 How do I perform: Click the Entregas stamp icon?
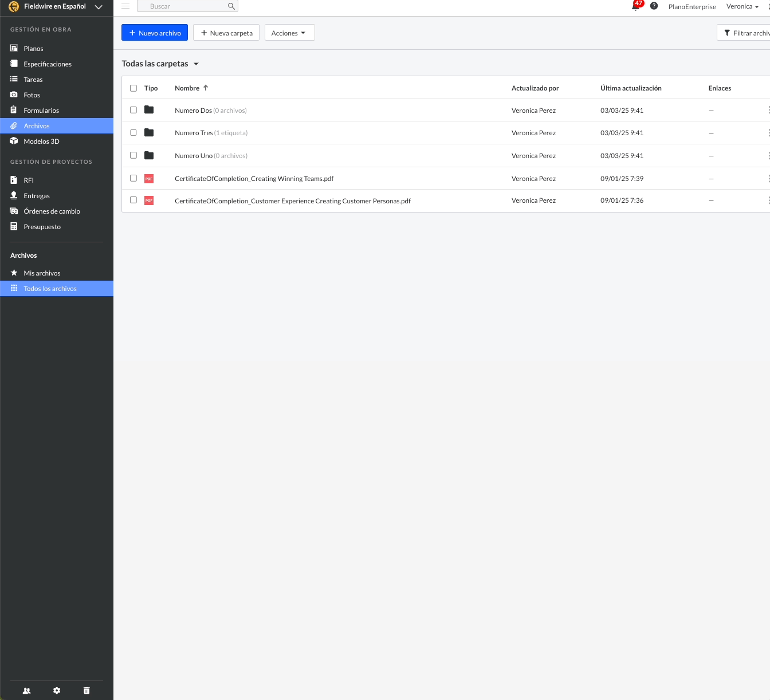click(14, 195)
